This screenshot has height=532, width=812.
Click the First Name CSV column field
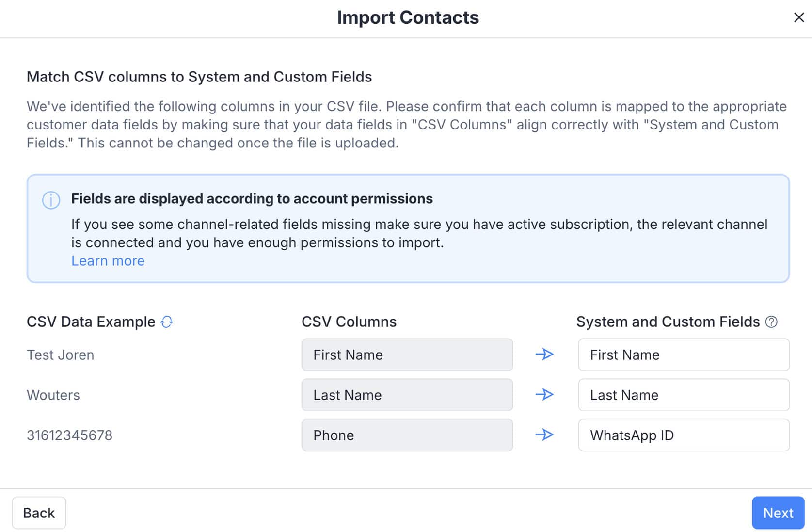(407, 355)
